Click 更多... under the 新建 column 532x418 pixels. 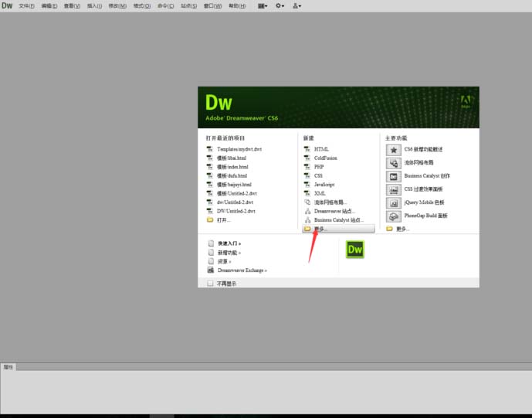[x=321, y=229]
